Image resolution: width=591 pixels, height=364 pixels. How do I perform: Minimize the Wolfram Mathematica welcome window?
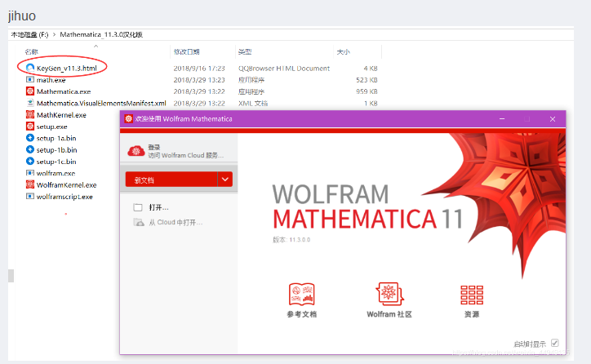[500, 119]
